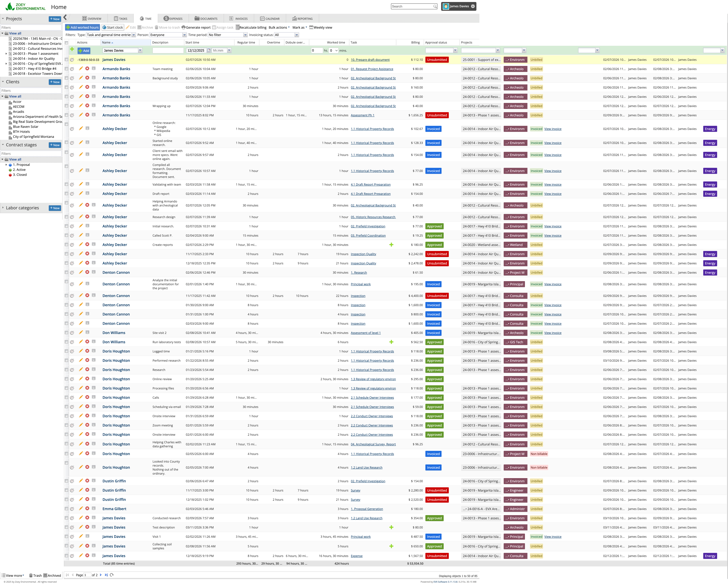Image resolution: width=728 pixels, height=584 pixels.
Task: Select checkbox for Armando Banks Wrapping up entry
Action: 67,106
